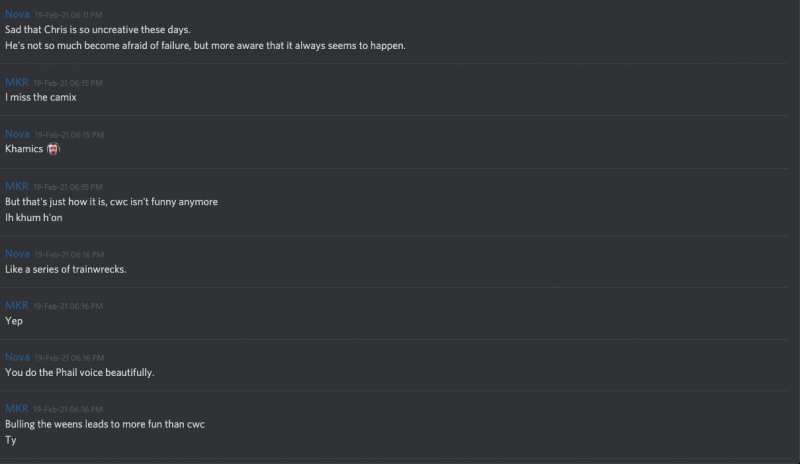This screenshot has height=464, width=800.
Task: Select the "Like a series of trainwrecks." message
Action: pyautogui.click(x=66, y=269)
